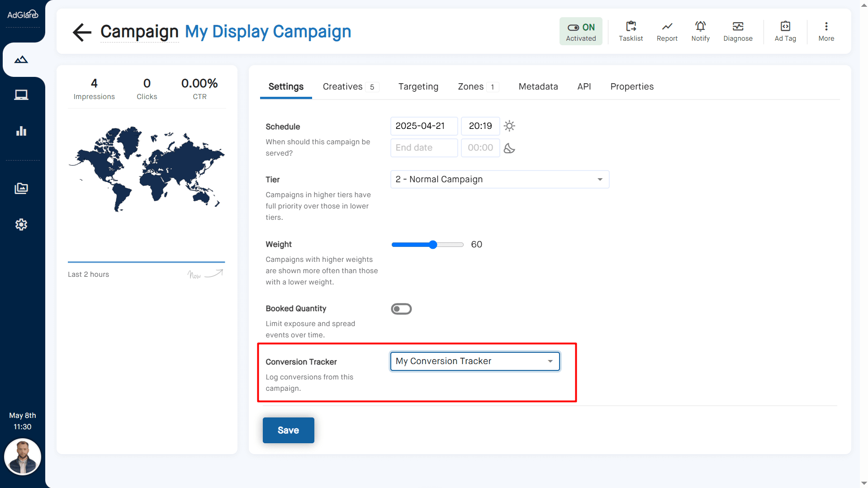Switch schedule time to night mode
Viewport: 868px width, 488px height.
(x=509, y=148)
